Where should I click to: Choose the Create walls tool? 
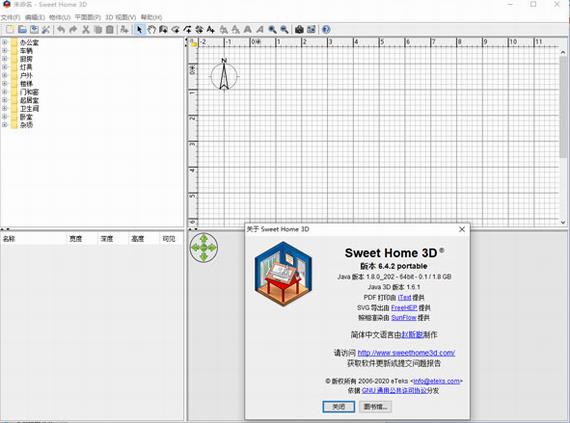coord(163,29)
